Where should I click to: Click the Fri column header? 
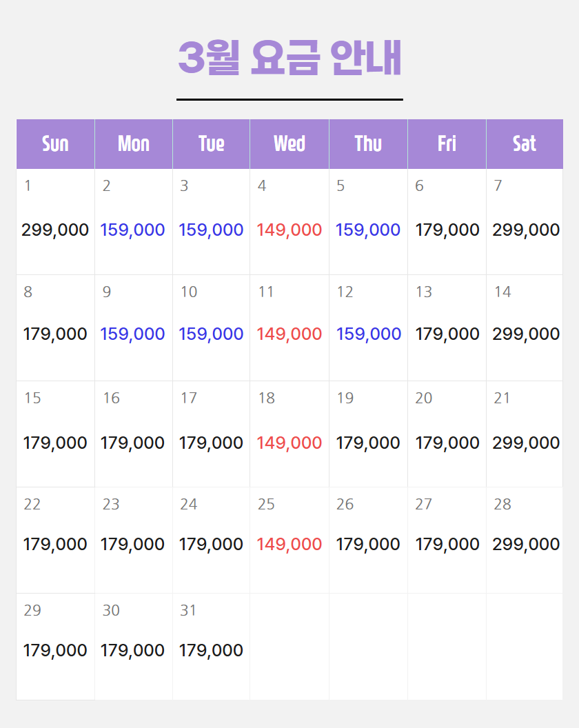447,143
